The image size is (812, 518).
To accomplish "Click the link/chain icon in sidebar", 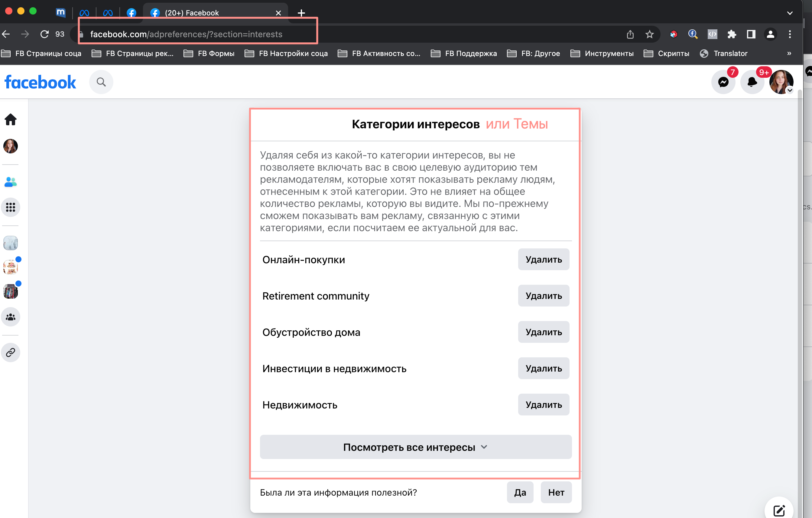I will [x=11, y=352].
